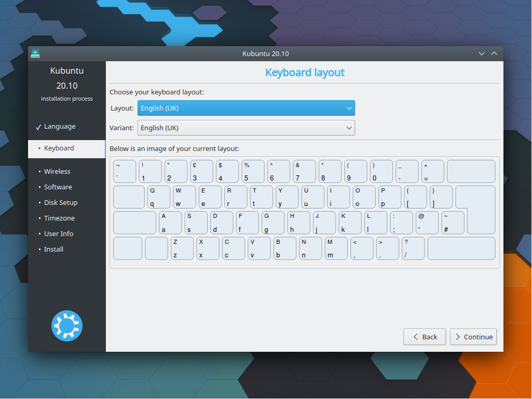The height and width of the screenshot is (399, 532).
Task: Click the Q key on the layout preview
Action: [159, 197]
